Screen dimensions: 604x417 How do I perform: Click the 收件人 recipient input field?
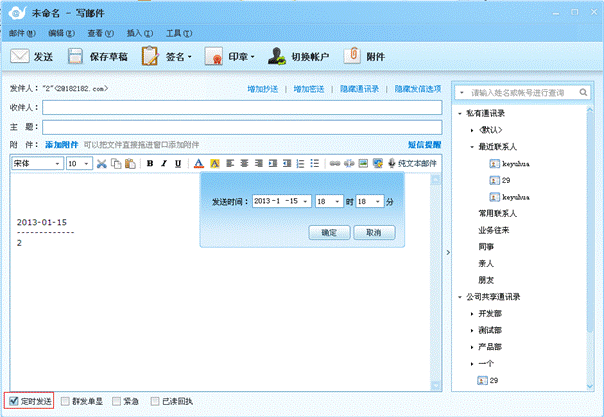tap(241, 108)
